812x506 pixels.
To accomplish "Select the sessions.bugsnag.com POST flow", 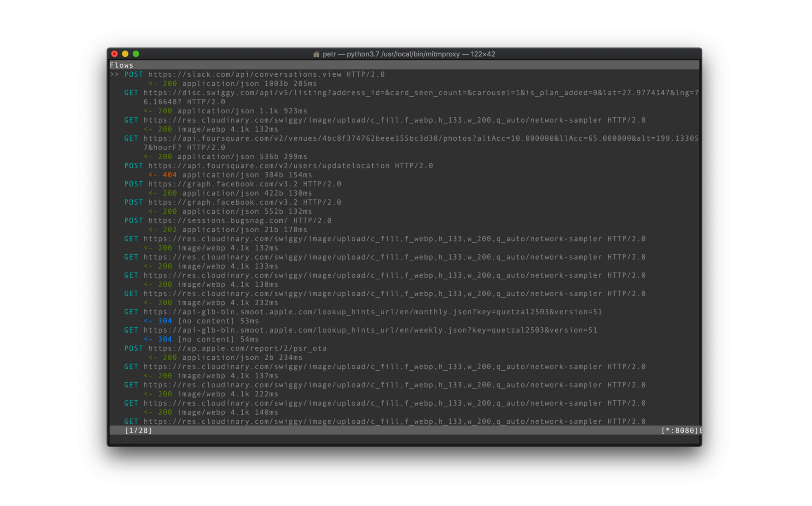I will [x=228, y=221].
